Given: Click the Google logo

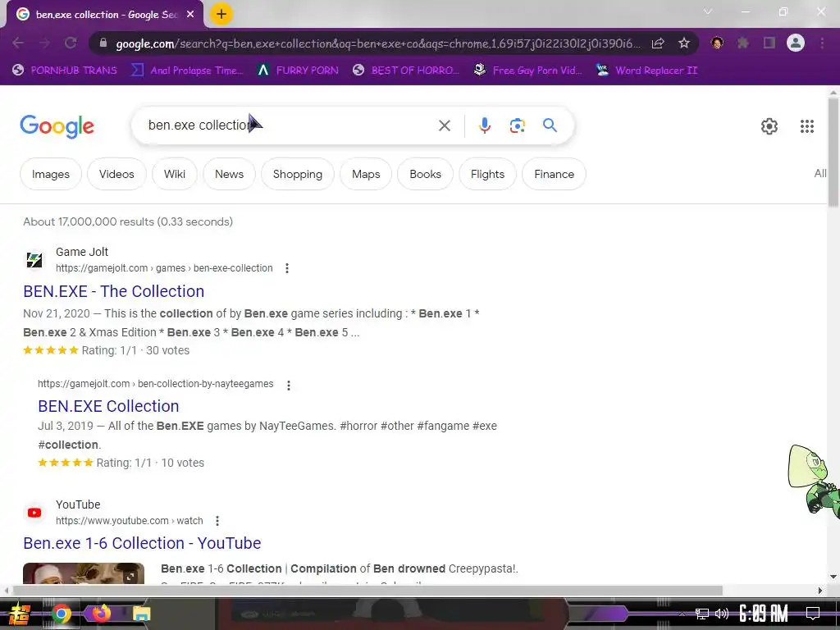Looking at the screenshot, I should (x=57, y=126).
